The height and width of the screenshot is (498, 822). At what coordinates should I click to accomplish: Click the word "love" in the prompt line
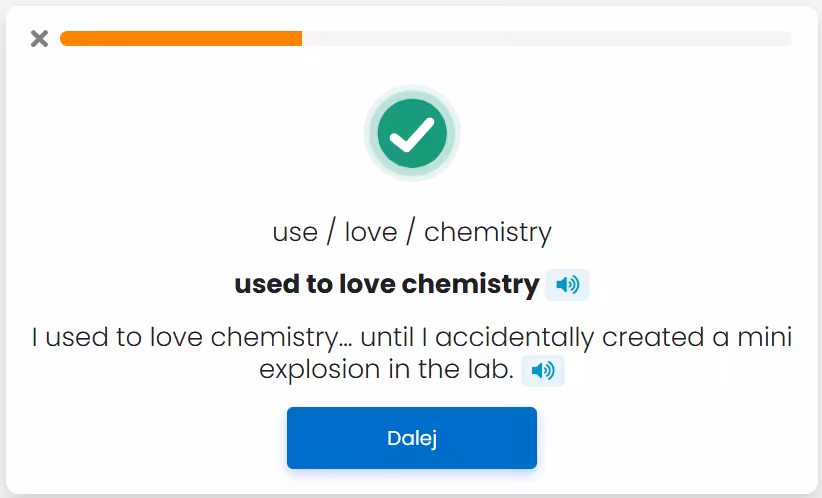tap(371, 233)
